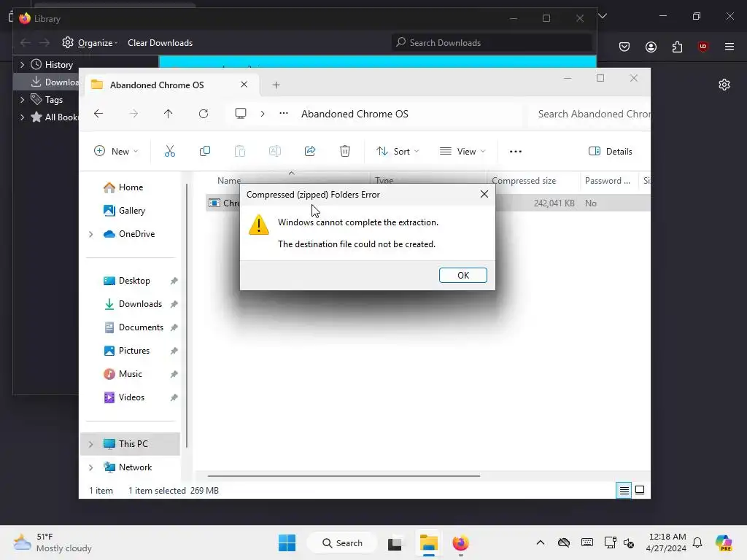Open the Firefox account icon
Image resolution: width=747 pixels, height=560 pixels.
651,47
